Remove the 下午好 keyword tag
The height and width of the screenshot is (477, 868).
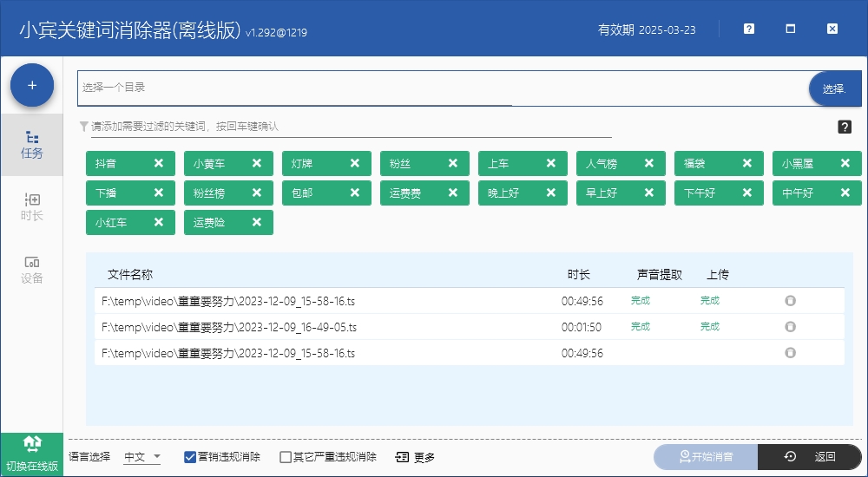click(x=746, y=193)
